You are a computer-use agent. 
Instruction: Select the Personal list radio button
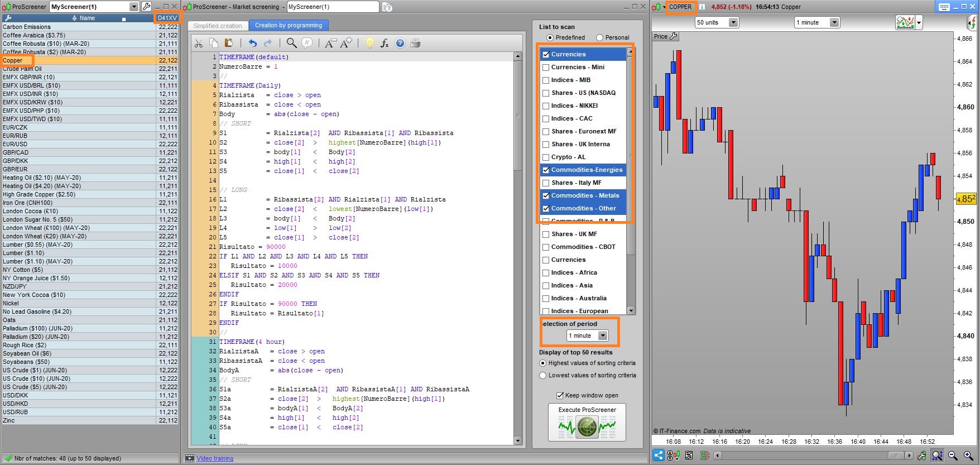(599, 37)
